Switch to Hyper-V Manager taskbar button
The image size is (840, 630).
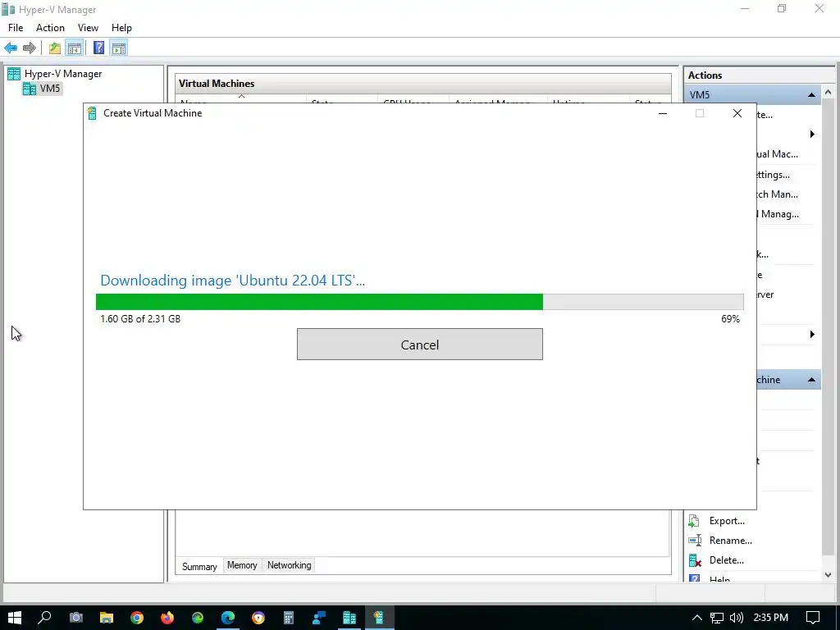click(349, 618)
